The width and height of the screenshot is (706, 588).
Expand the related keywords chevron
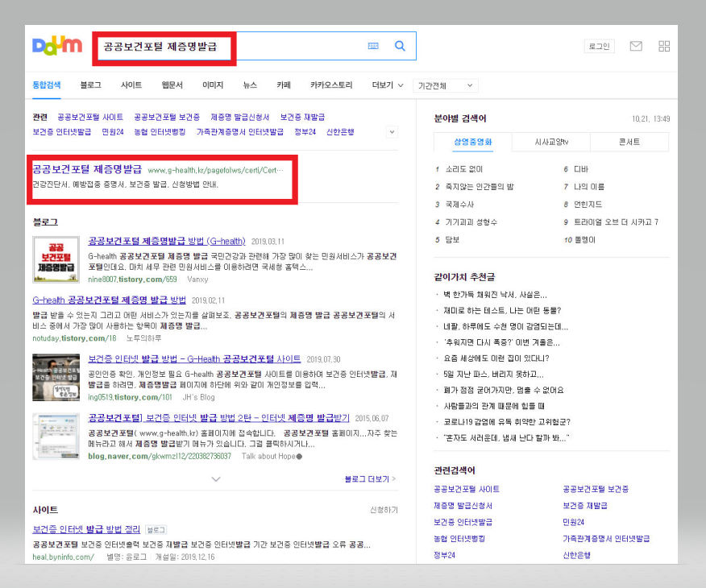392,132
